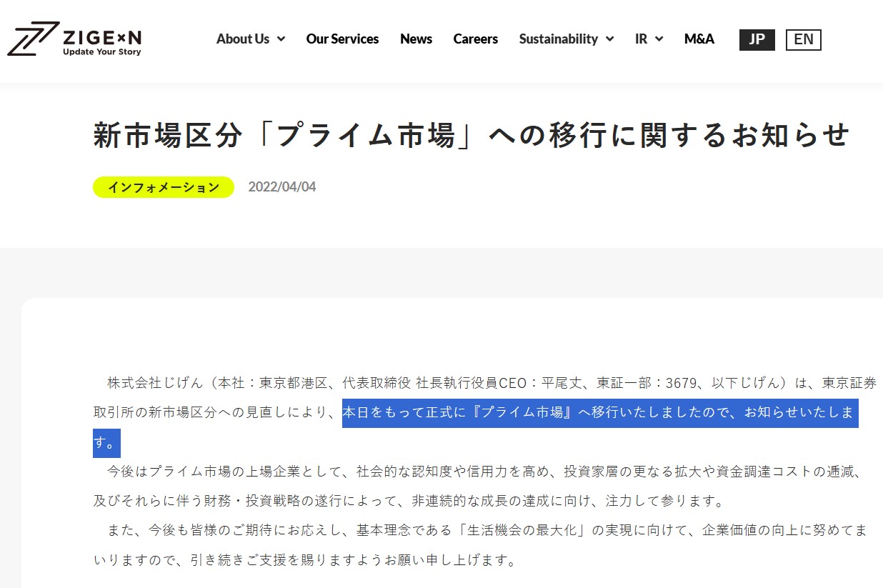Open the M&A page link

pos(699,39)
